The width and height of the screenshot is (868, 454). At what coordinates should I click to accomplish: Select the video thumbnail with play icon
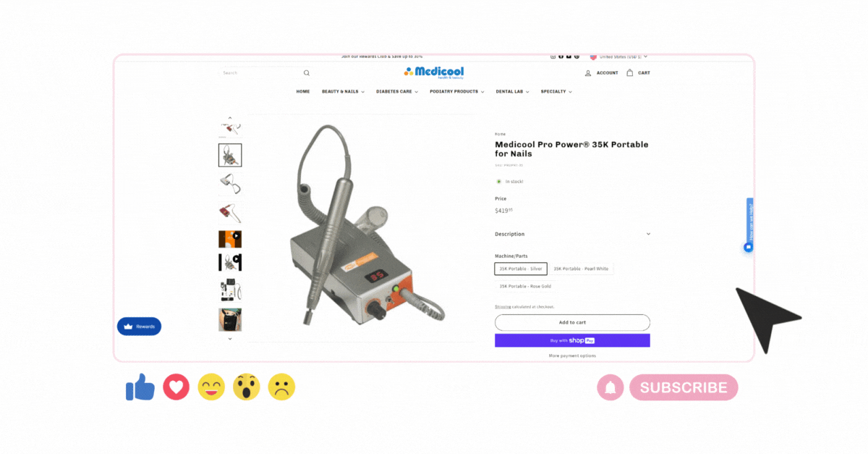coord(230,239)
